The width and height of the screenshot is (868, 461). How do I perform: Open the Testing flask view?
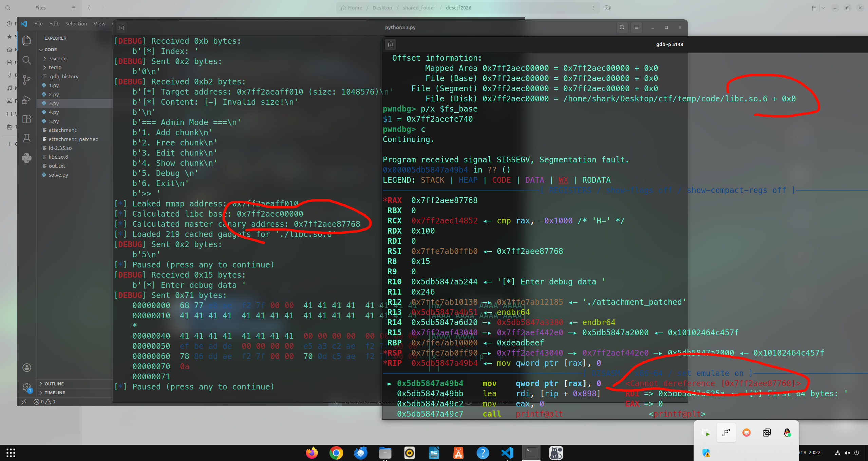[x=26, y=138]
